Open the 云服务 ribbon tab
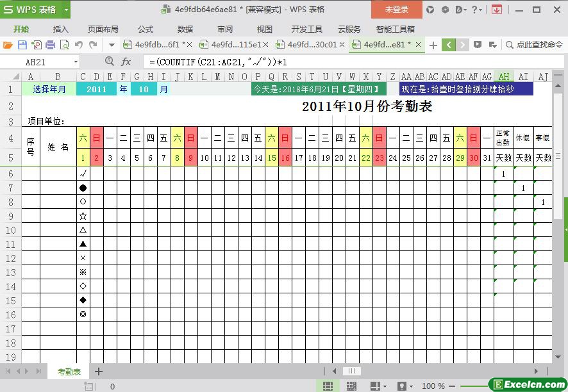568x392 pixels. coord(349,29)
